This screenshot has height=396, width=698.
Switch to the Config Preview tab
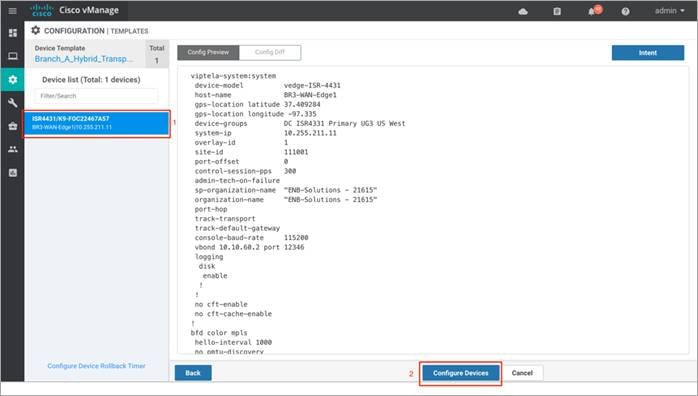[208, 53]
